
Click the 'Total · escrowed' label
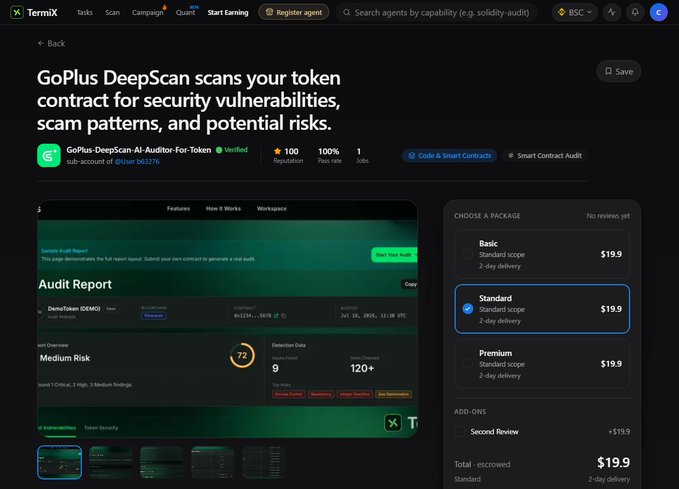coord(482,464)
